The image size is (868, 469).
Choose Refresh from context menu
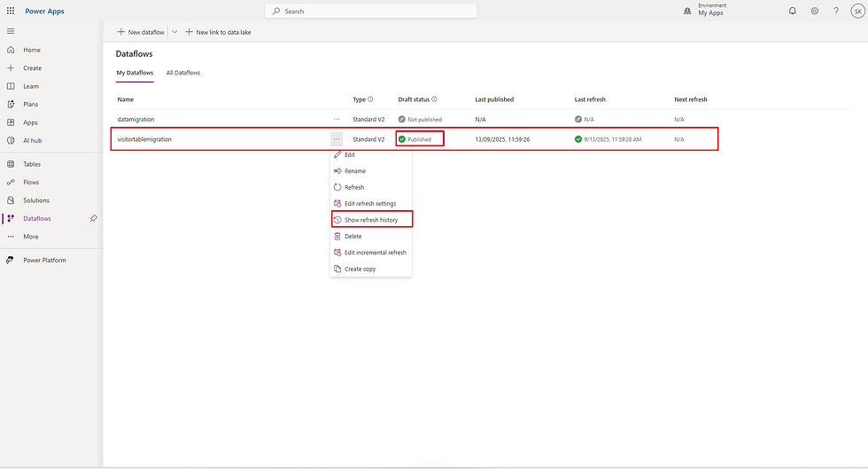(371, 187)
